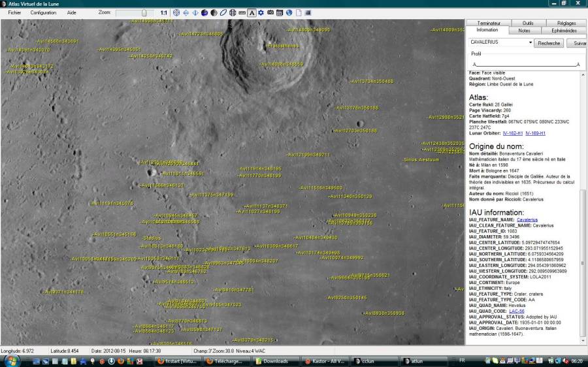Expand the CAVALERIUS search dropdown arrow
Image resolution: width=588 pixels, height=367 pixels.
pos(531,42)
